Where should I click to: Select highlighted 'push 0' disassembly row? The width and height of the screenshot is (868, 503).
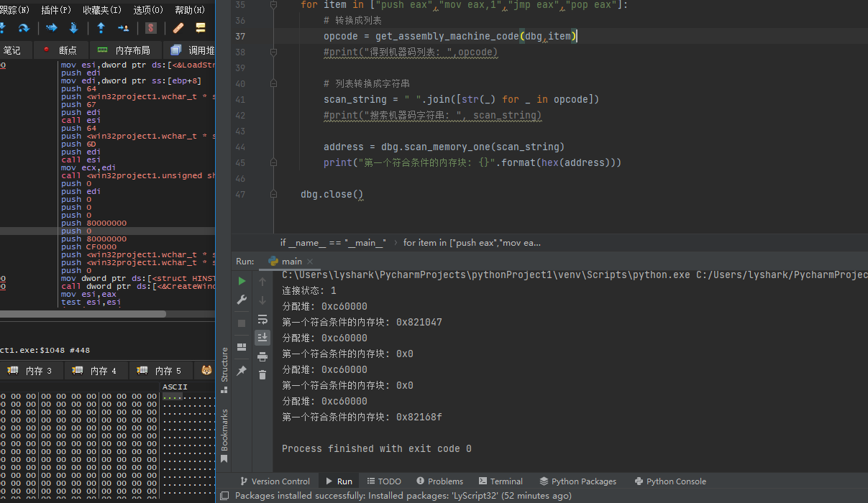click(107, 231)
